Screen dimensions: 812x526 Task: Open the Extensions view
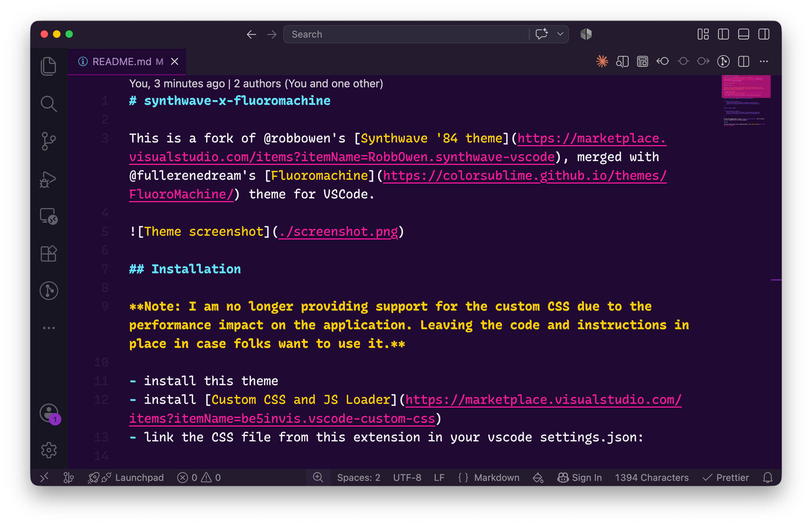[48, 254]
